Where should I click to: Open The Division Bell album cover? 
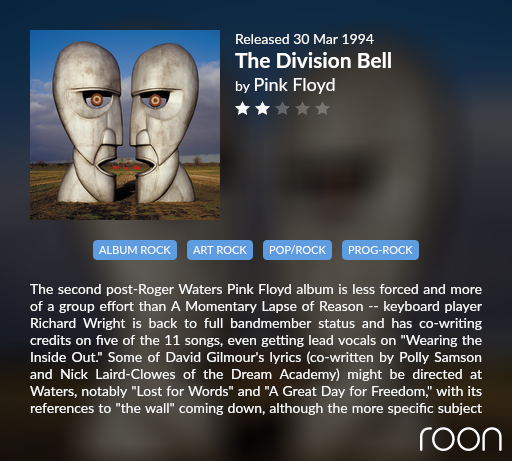(x=125, y=125)
